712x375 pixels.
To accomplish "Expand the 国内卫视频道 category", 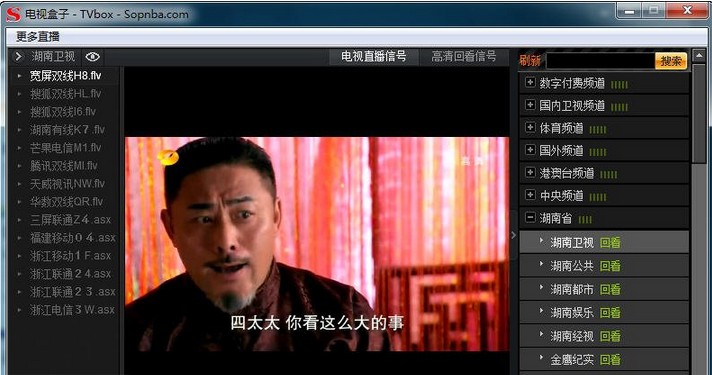I will pos(530,105).
